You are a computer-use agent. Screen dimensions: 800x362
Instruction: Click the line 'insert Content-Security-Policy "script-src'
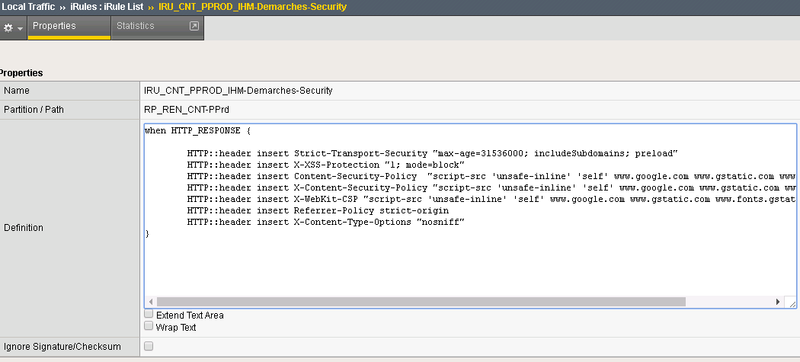click(491, 176)
